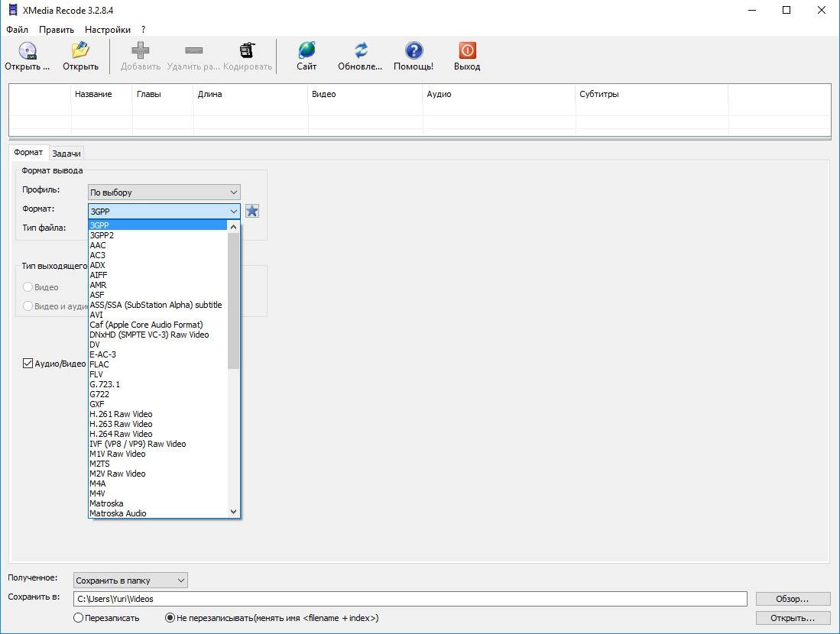Click the format list scroll-down arrow

pos(234,512)
